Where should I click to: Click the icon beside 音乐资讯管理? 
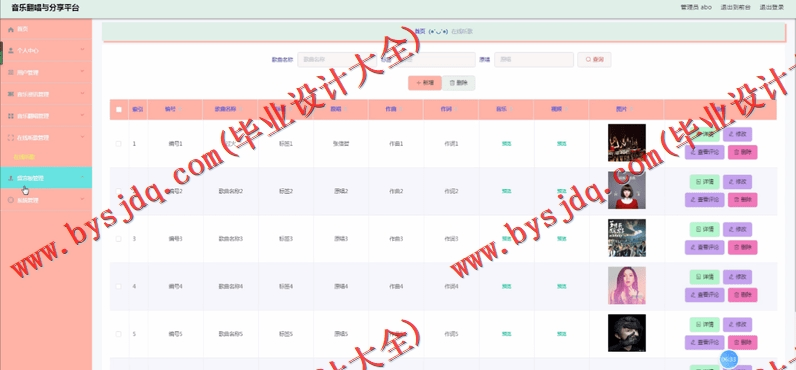pos(11,94)
